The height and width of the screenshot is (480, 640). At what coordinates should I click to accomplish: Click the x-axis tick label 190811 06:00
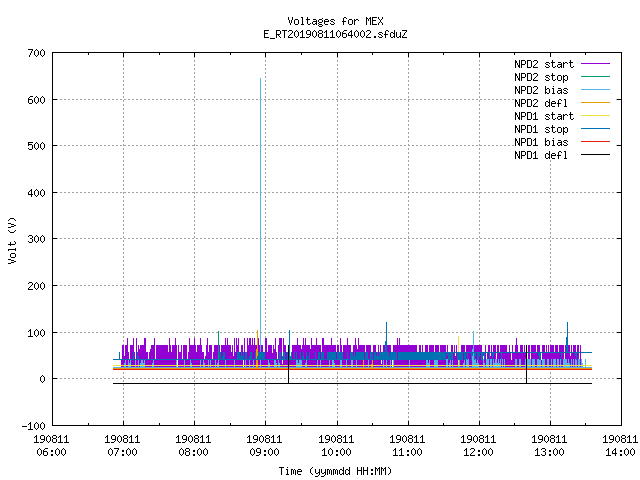tap(51, 446)
